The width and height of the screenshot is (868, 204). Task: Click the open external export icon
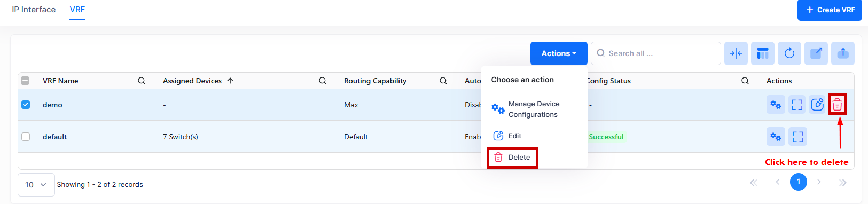point(816,53)
